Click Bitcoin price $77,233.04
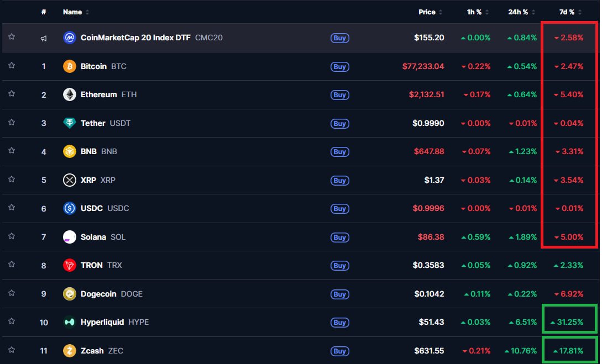The height and width of the screenshot is (364, 602). point(423,66)
